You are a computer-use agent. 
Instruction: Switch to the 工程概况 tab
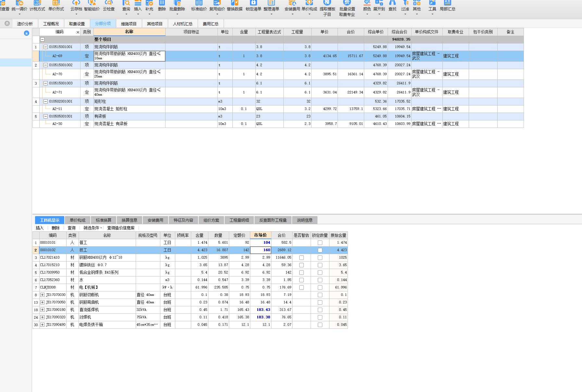pyautogui.click(x=51, y=24)
